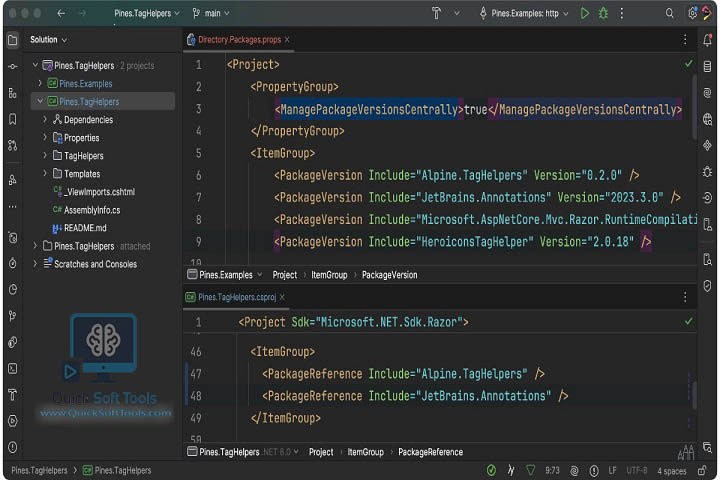Image resolution: width=720 pixels, height=480 pixels.
Task: Expand the Scratches and Consoles node
Action: (x=35, y=264)
